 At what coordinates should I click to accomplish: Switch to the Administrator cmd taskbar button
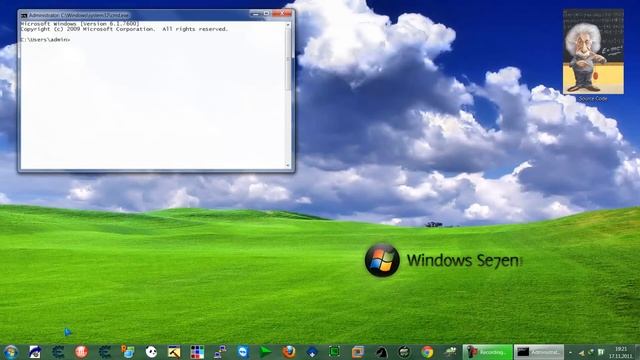pos(539,352)
